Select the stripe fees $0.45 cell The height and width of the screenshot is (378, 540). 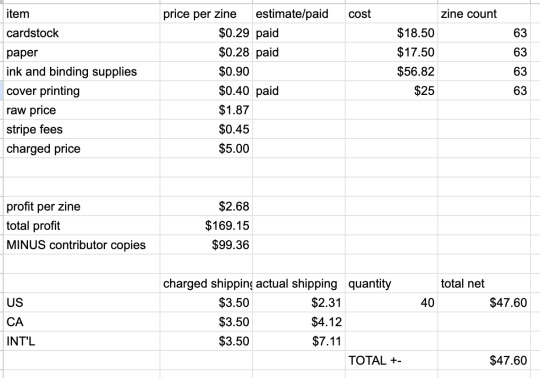click(206, 129)
